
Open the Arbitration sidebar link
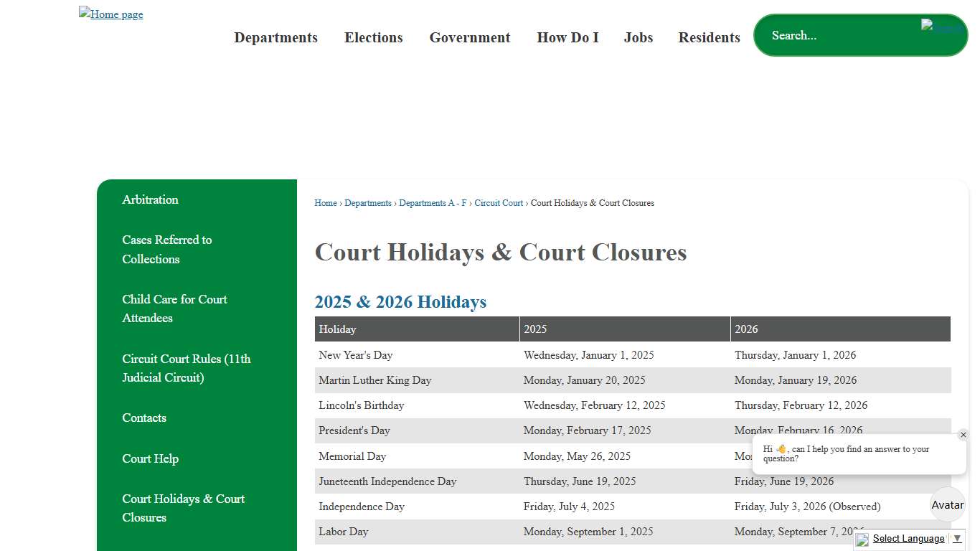click(150, 199)
